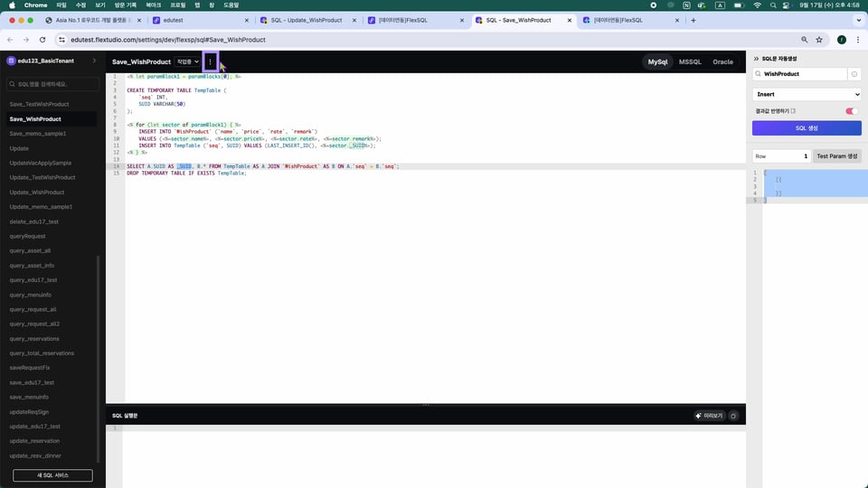
Task: Click the SQL 생성 button
Action: pos(807,127)
